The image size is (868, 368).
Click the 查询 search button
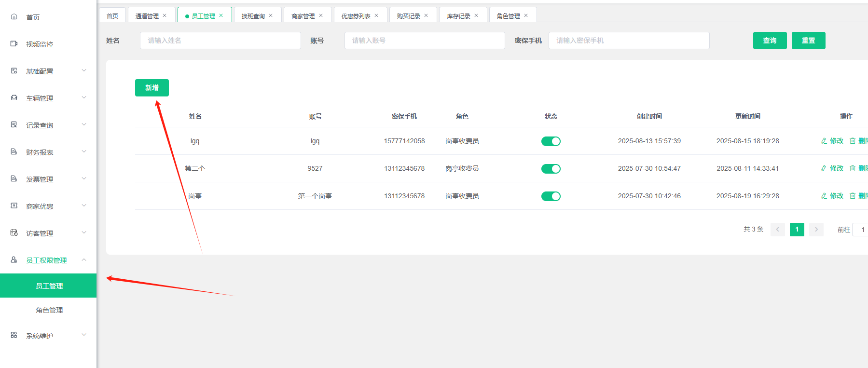(x=770, y=41)
